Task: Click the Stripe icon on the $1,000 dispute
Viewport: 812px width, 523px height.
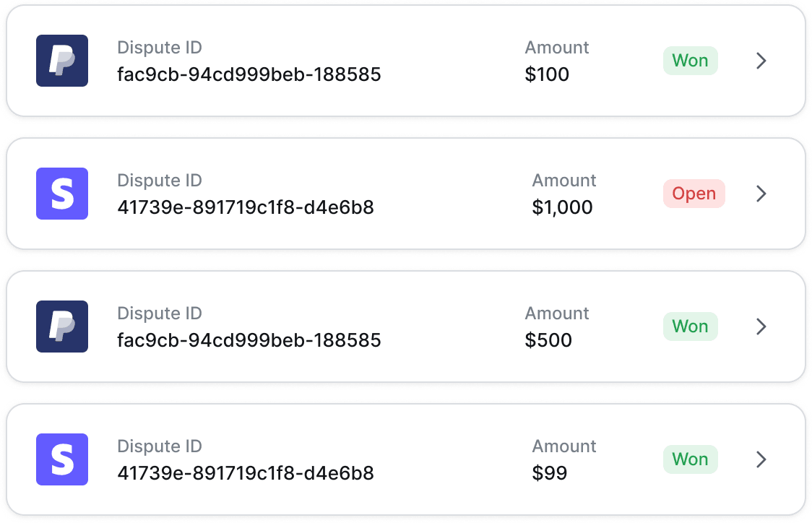Action: pos(62,194)
